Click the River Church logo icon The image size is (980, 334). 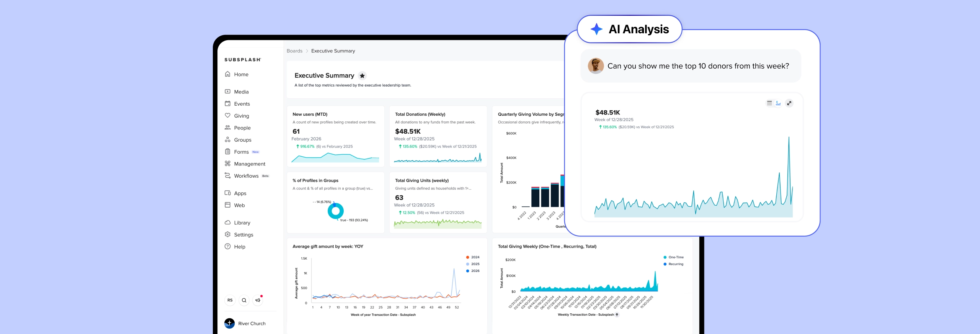[229, 323]
